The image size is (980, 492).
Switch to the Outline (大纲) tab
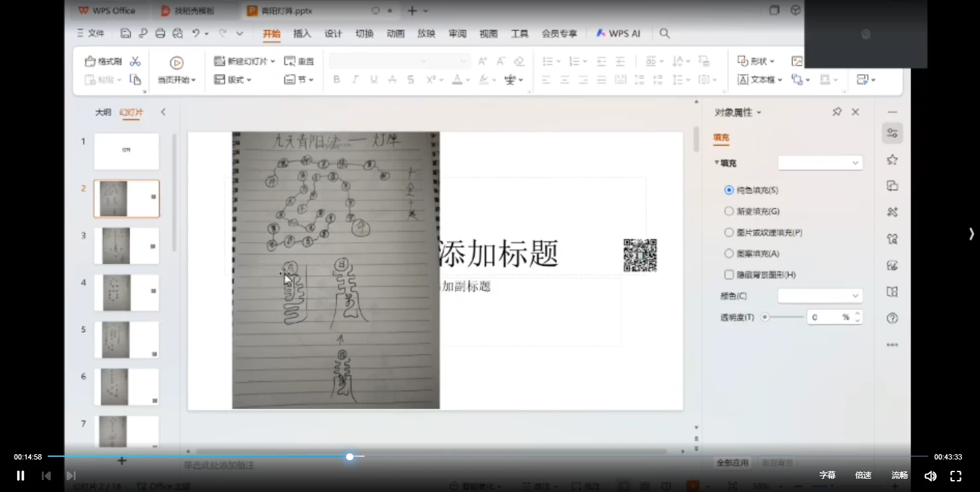[103, 112]
